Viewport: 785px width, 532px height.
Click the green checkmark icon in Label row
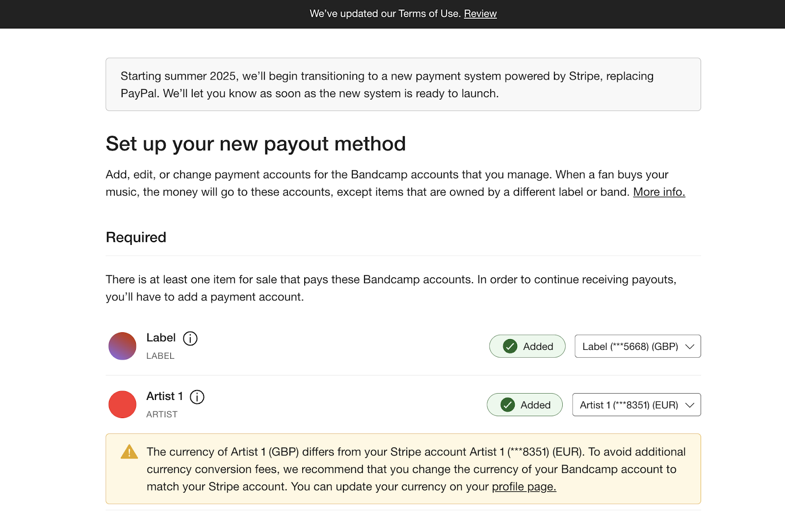pos(510,346)
